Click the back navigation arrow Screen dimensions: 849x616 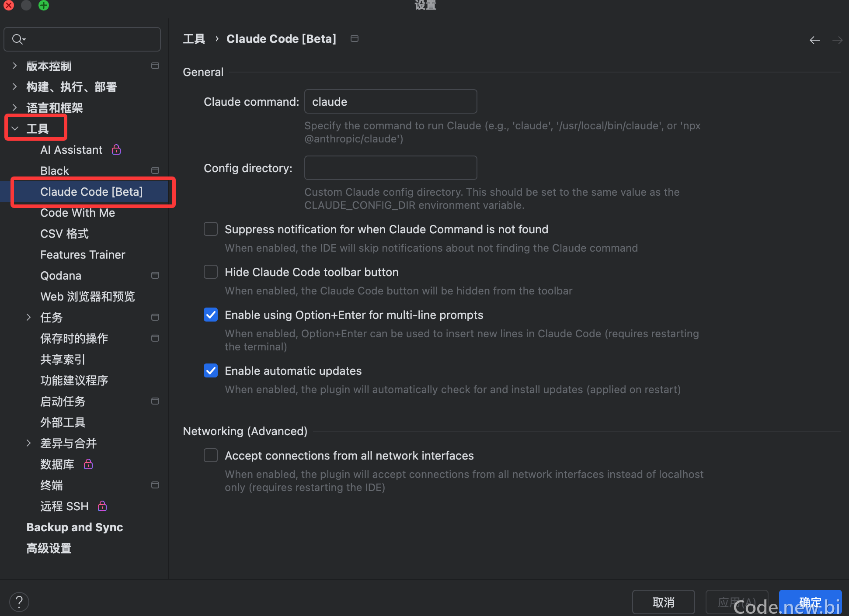(814, 40)
